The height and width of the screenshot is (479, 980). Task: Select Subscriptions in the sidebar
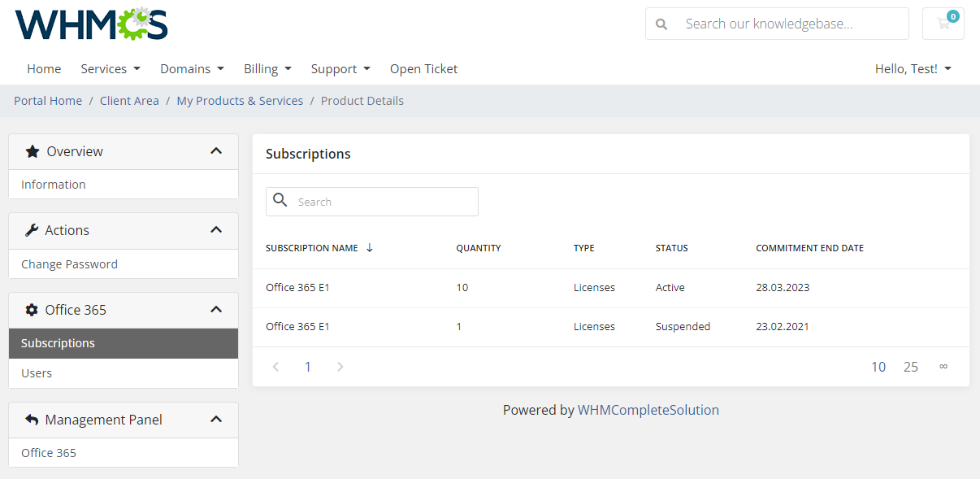[x=124, y=343]
